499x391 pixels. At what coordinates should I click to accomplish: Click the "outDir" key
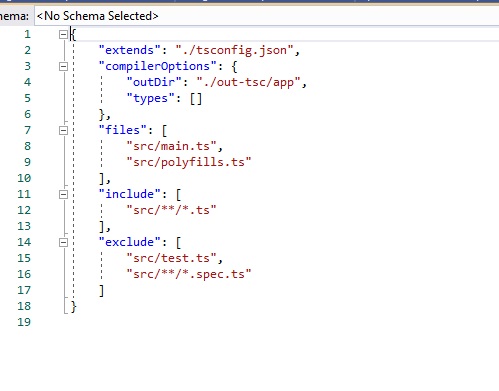pos(154,82)
